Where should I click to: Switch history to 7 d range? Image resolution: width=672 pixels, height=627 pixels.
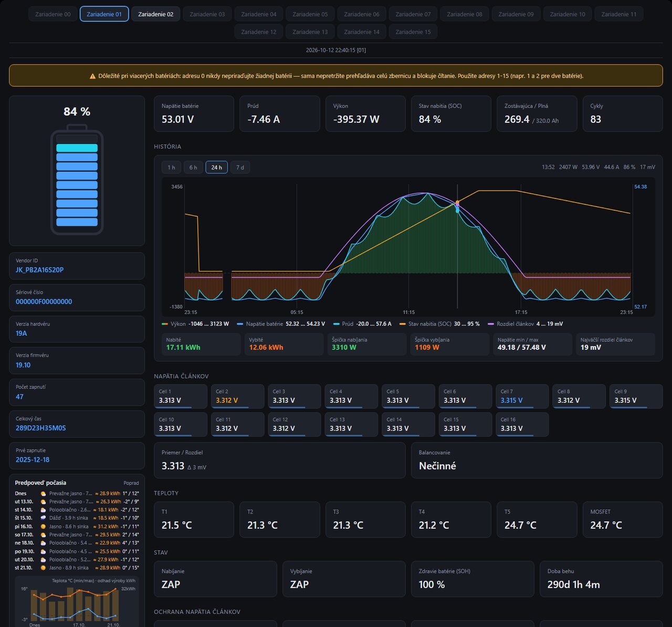pyautogui.click(x=240, y=168)
